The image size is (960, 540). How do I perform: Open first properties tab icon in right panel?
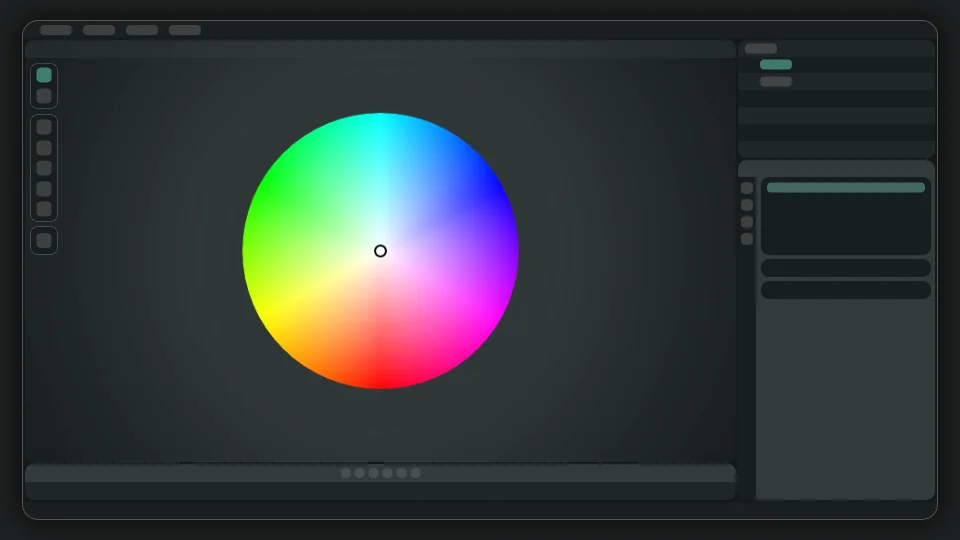coord(747,188)
